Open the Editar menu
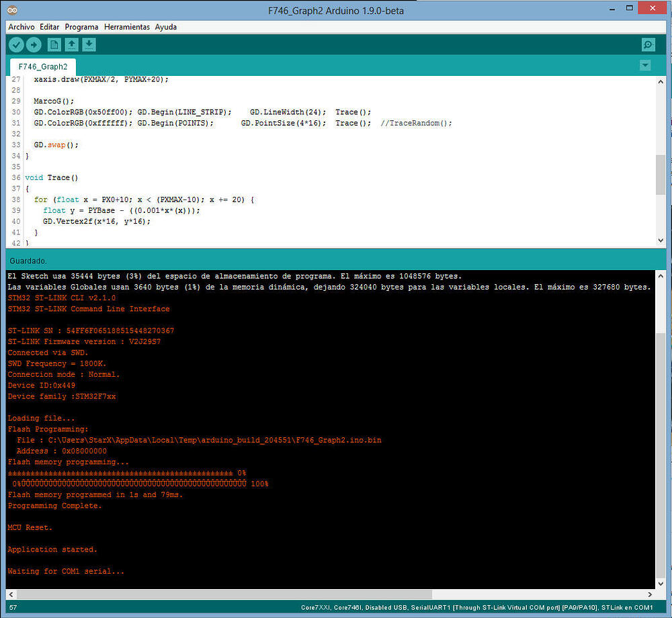This screenshot has height=618, width=672. tap(48, 27)
